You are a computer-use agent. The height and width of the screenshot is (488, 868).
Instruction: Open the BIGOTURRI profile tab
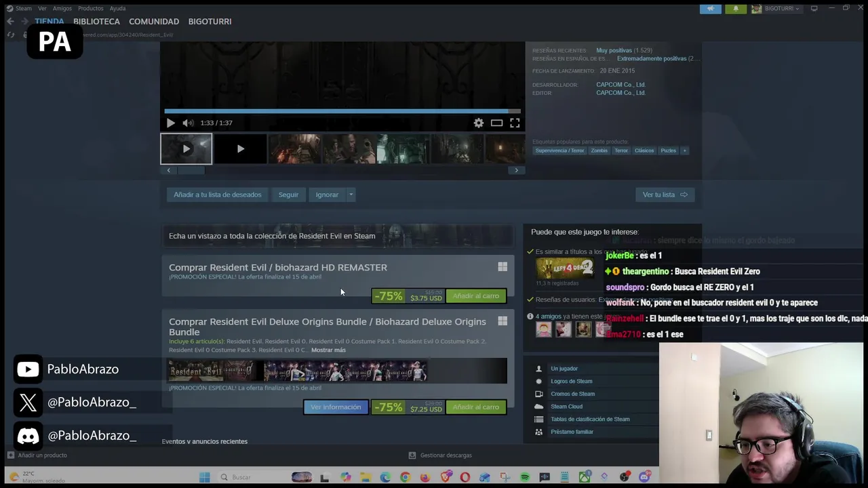click(210, 22)
